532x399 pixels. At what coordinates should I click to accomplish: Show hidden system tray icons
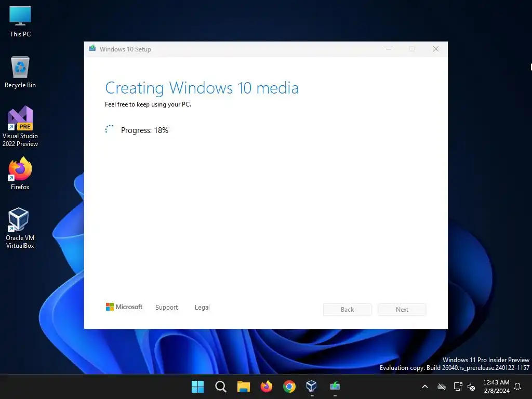click(x=425, y=387)
